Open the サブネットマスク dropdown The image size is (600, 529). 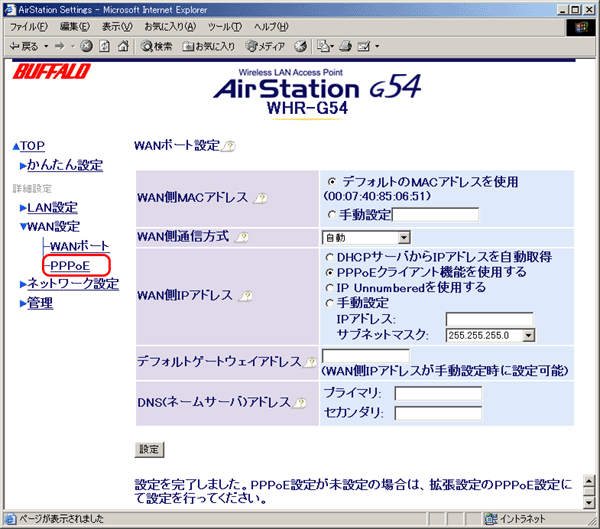491,335
